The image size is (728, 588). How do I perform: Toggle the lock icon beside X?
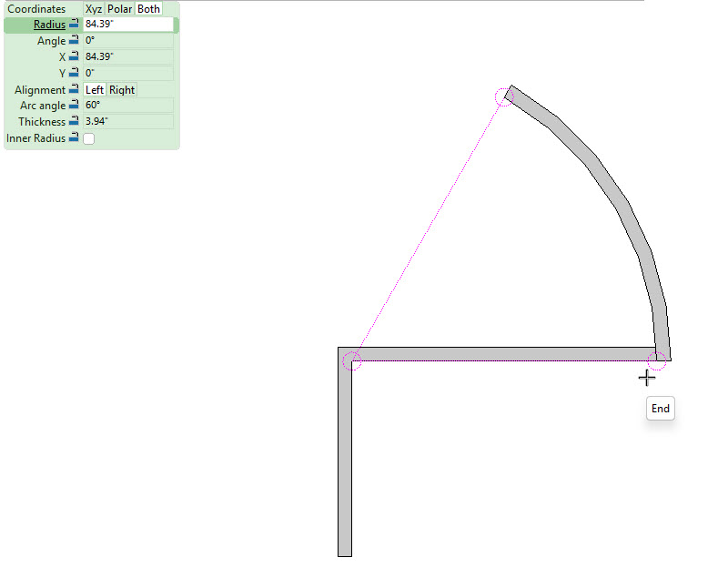click(x=74, y=56)
